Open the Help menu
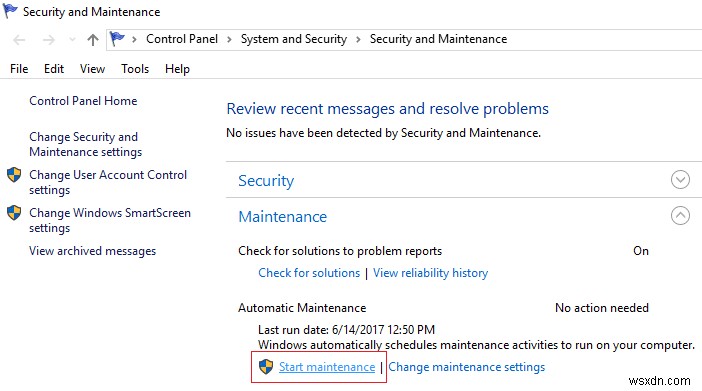Image resolution: width=702 pixels, height=391 pixels. (177, 69)
